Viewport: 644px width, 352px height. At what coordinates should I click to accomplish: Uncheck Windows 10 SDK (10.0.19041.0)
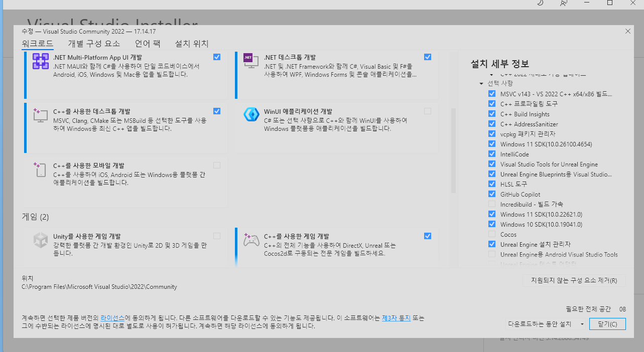[491, 224]
